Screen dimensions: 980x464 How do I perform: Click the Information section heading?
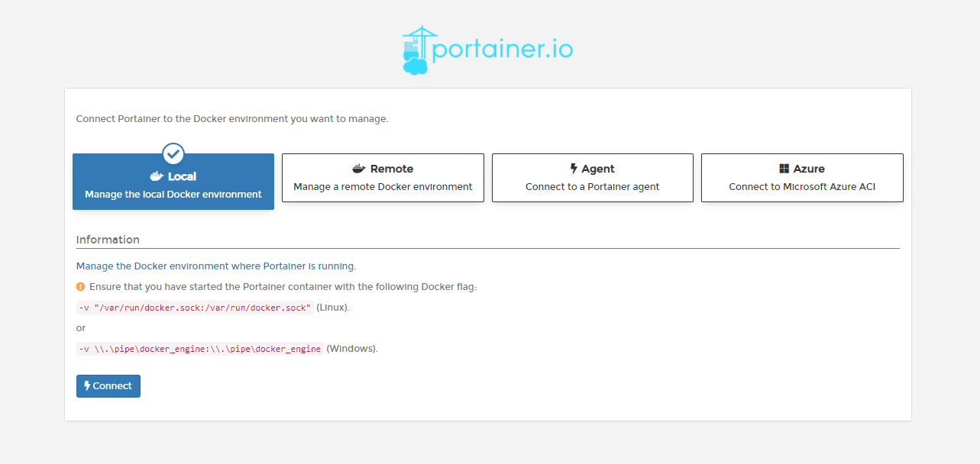[x=107, y=239]
